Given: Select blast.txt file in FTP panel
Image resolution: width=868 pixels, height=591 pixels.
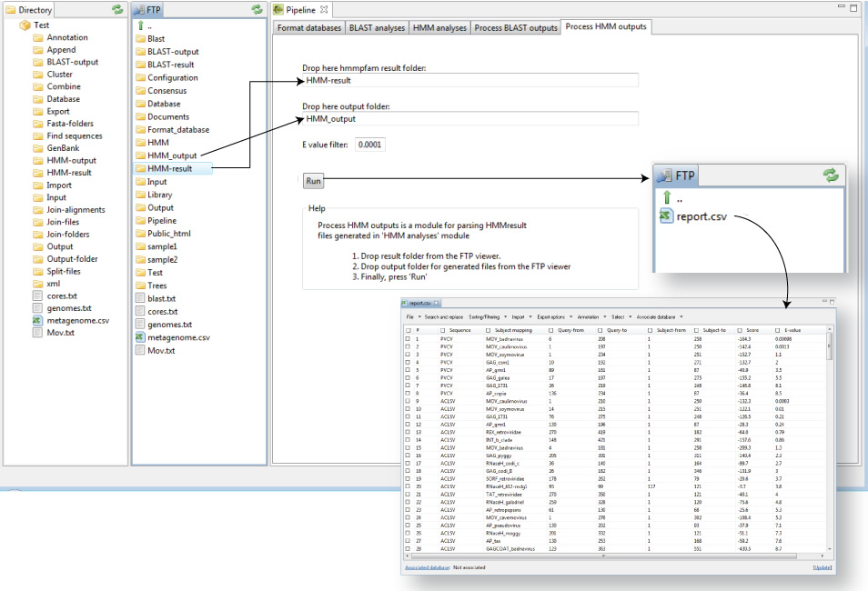Looking at the screenshot, I should [161, 298].
